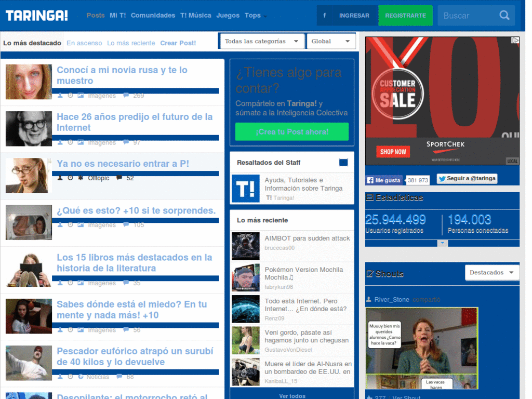Click the Taringa! logo
Screen dimensions: 532x399
coord(37,16)
